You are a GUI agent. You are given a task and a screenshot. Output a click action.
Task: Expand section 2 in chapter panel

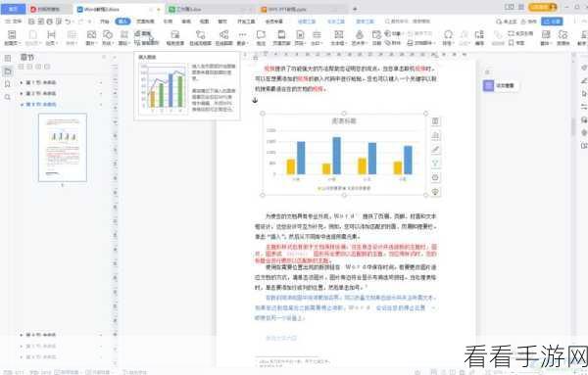[x=22, y=93]
